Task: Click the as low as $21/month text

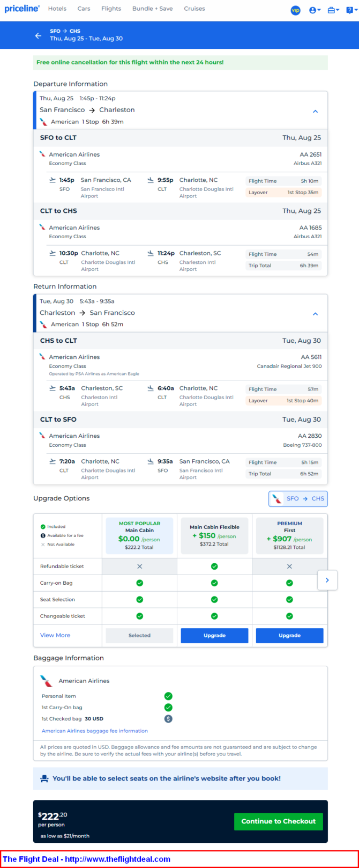Action: click(x=65, y=836)
